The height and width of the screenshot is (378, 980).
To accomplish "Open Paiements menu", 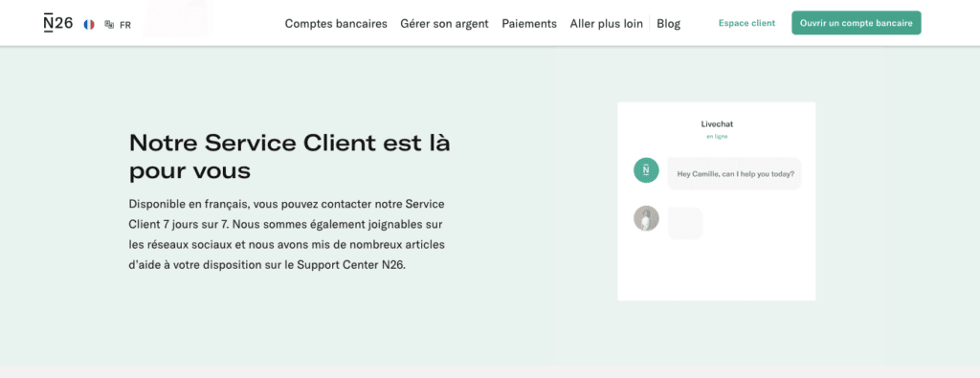I will pos(529,24).
